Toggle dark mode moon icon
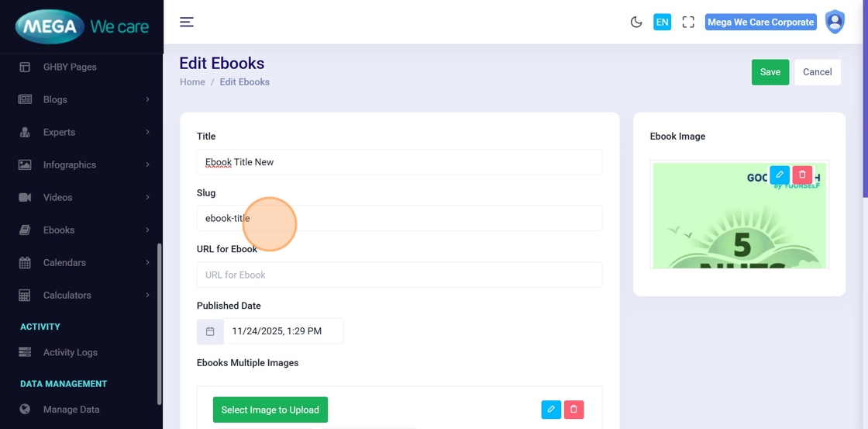 [636, 22]
